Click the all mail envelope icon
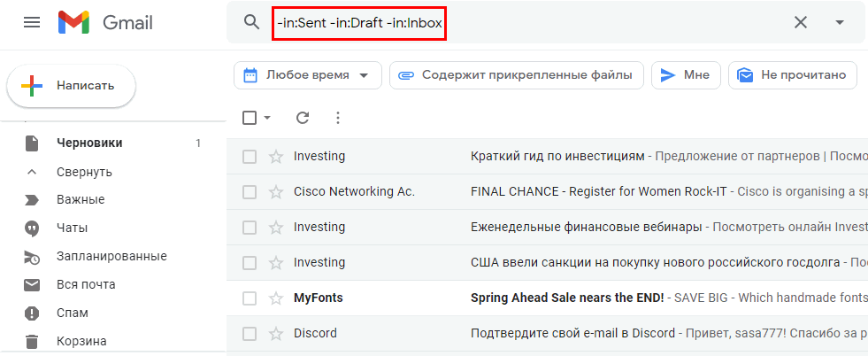The height and width of the screenshot is (356, 868). point(32,285)
